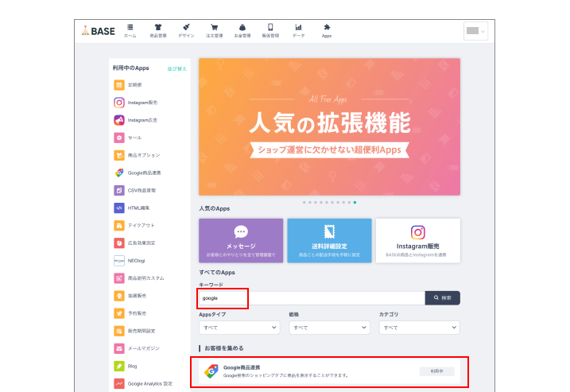
Task: Open the 送料詳細設定 popular app card
Action: coord(329,241)
